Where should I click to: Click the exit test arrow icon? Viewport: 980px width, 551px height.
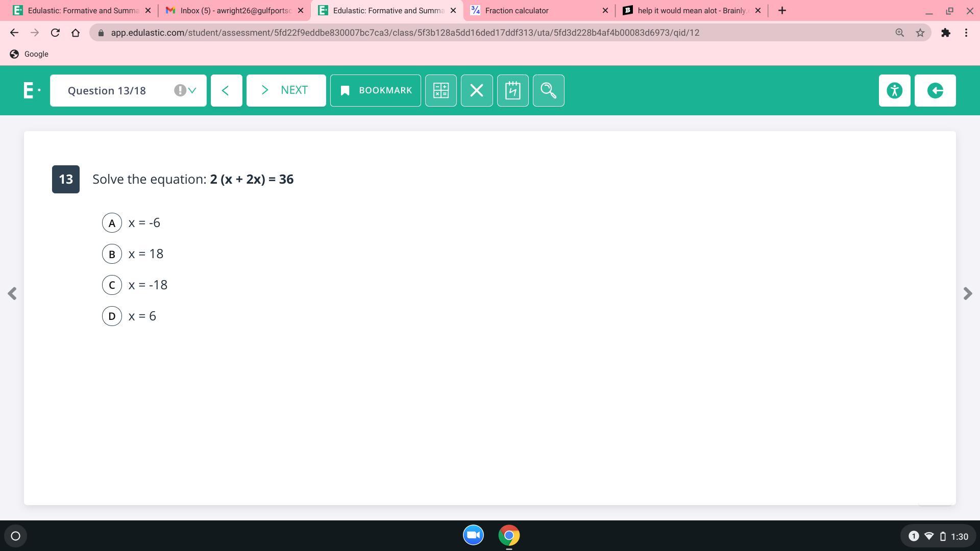point(935,90)
